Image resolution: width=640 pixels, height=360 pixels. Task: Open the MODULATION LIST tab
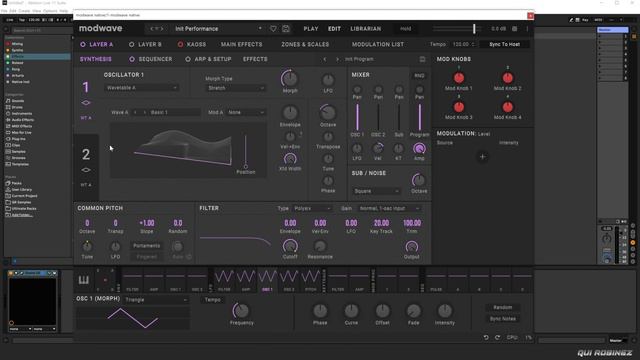378,44
